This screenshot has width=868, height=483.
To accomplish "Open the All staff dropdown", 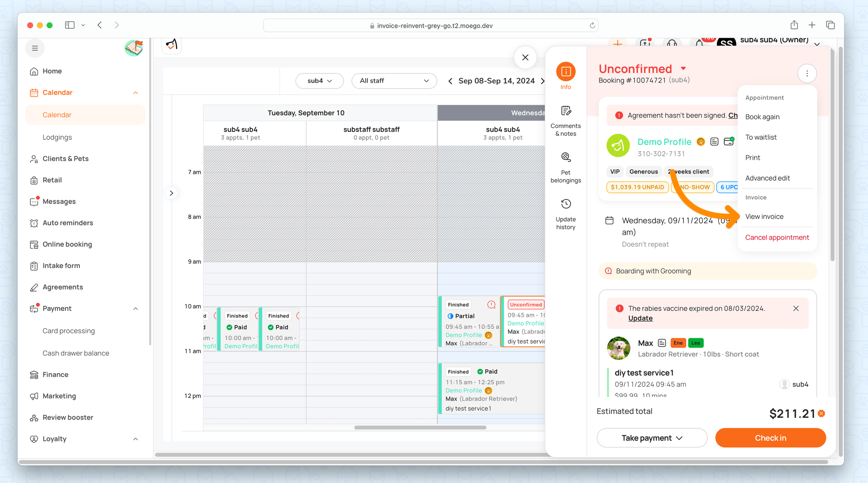I will point(394,81).
